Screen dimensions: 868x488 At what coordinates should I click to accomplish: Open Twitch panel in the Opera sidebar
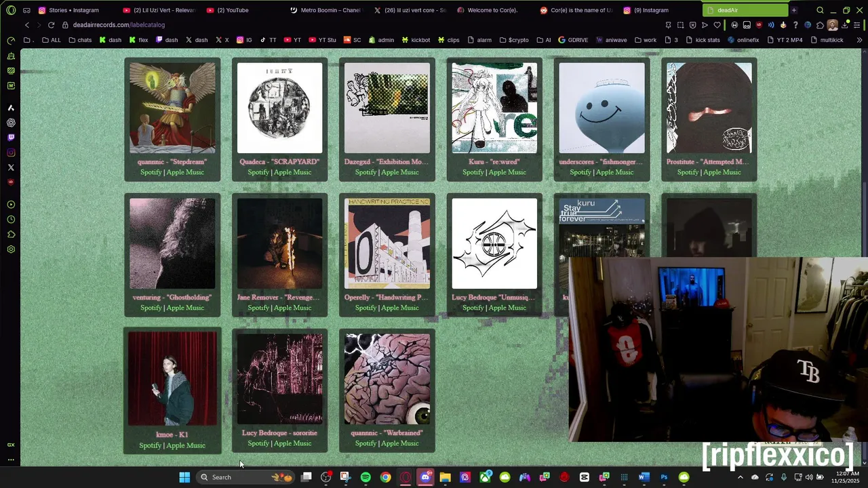click(11, 138)
